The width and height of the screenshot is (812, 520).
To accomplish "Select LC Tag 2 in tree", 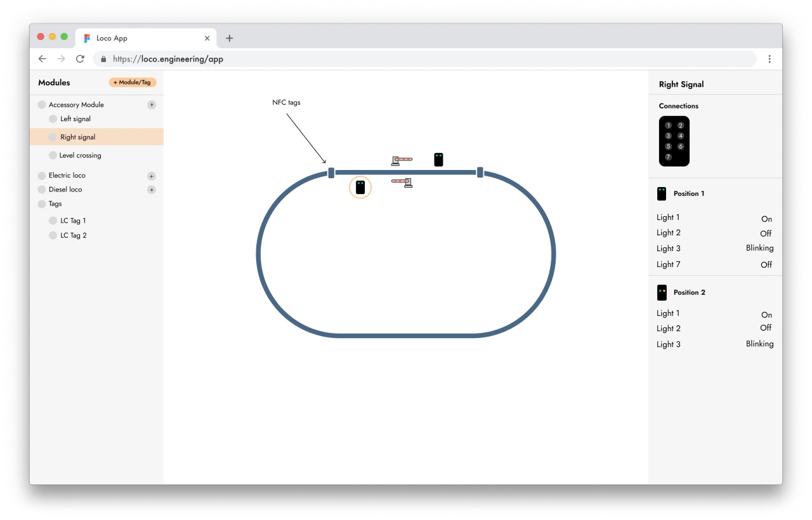I will click(74, 235).
